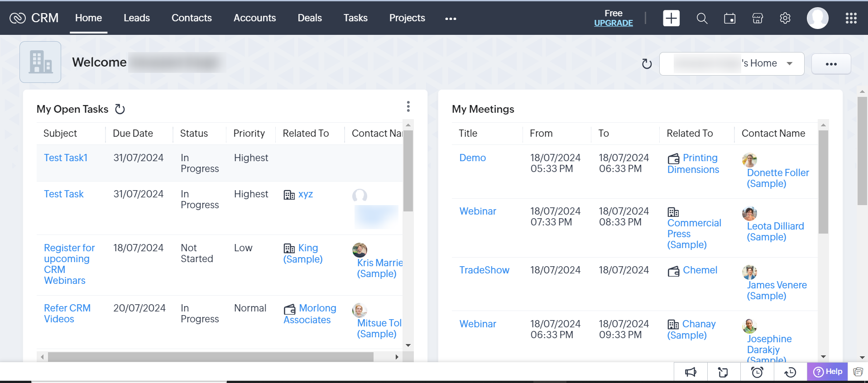868x383 pixels.
Task: Refresh the home page dashboard
Action: click(647, 64)
